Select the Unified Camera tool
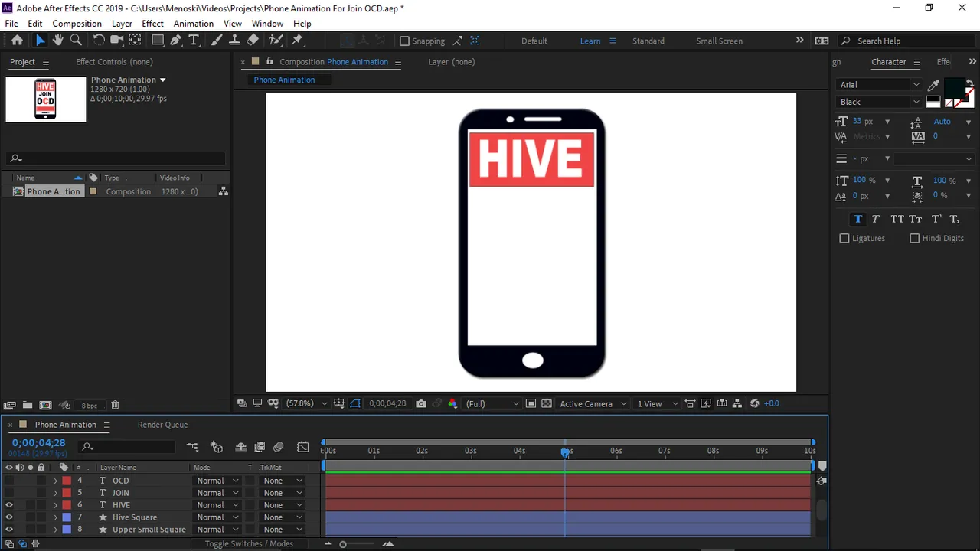Image resolution: width=980 pixels, height=551 pixels. (x=117, y=41)
